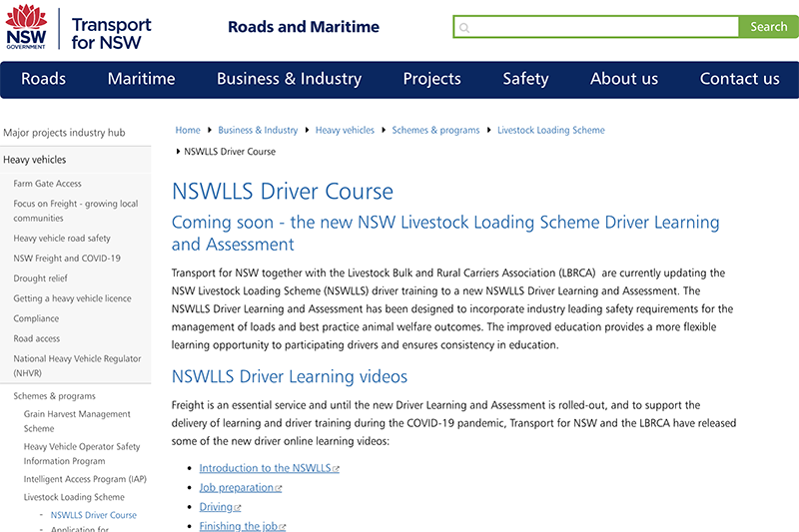Open Schemes & programs breadcrumb link
This screenshot has width=799, height=532.
[435, 131]
